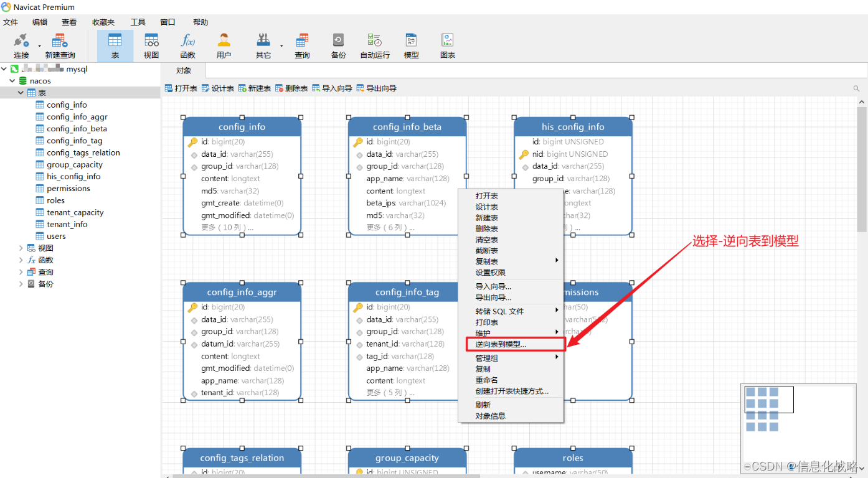Select permissions table in the tree
The height and width of the screenshot is (478, 868).
tap(68, 188)
